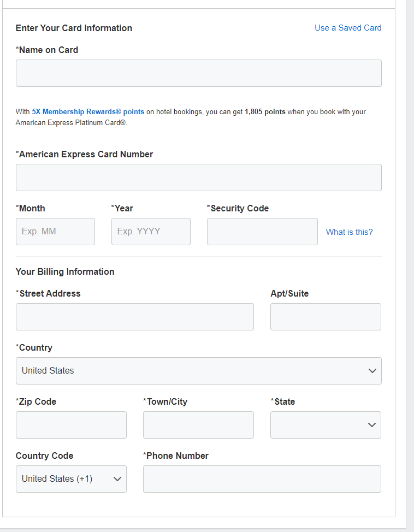414x532 pixels.
Task: Focus the Security Code input box
Action: click(x=262, y=232)
